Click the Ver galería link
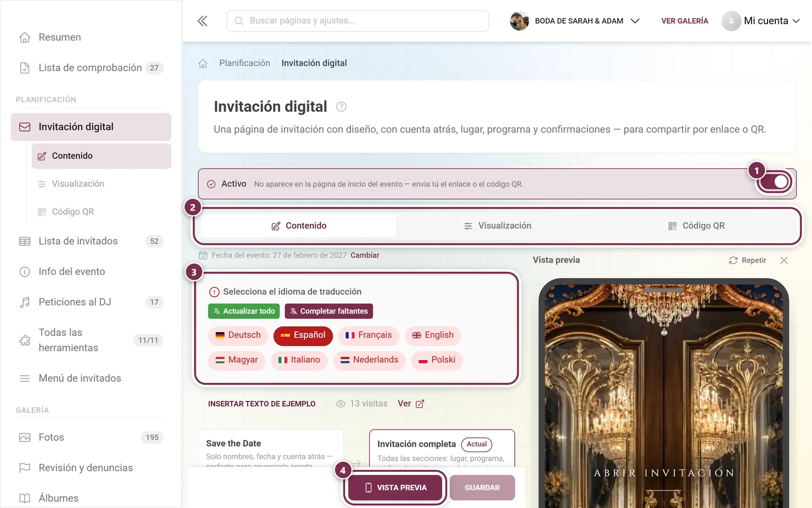This screenshot has width=812, height=508. coord(685,21)
